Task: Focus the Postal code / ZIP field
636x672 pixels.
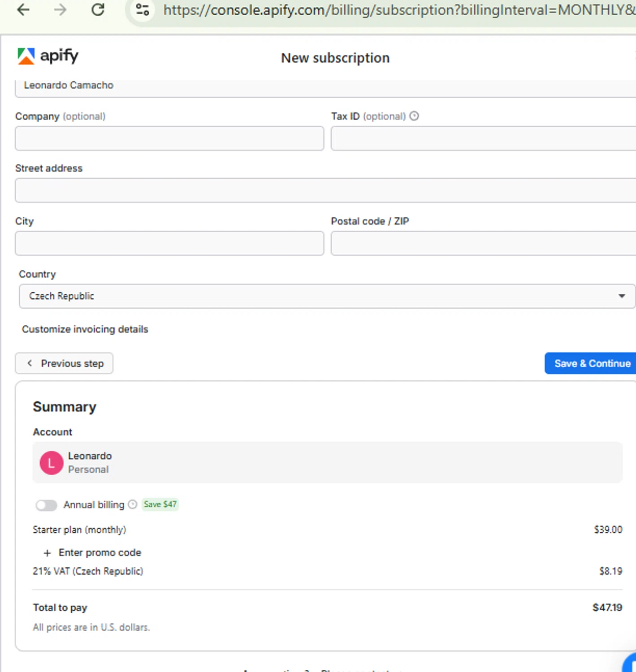Action: (483, 243)
